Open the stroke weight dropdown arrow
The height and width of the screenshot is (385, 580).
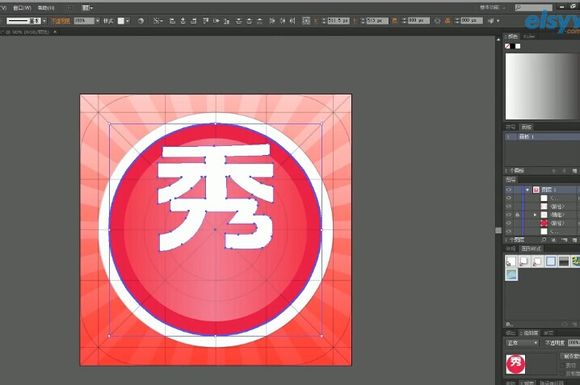point(44,21)
